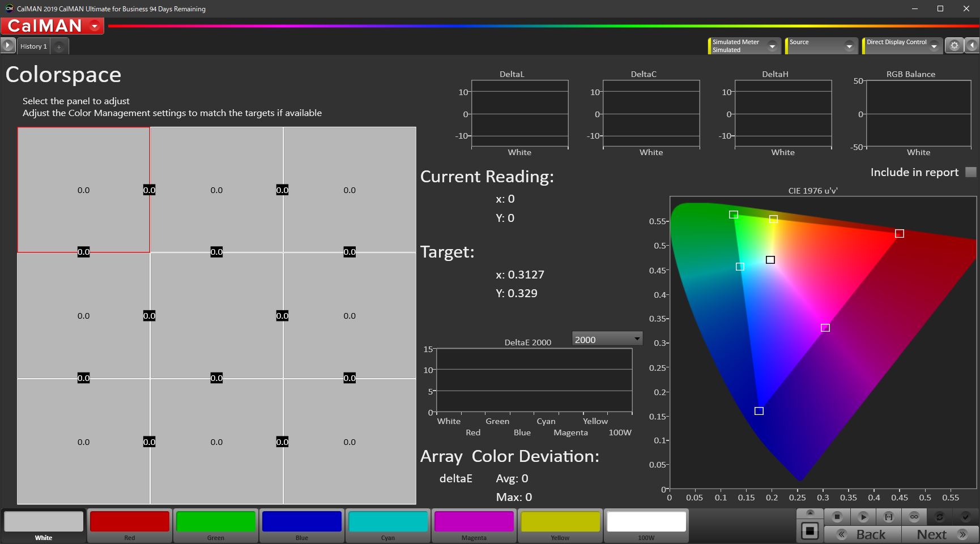This screenshot has height=544, width=980.
Task: Click the infinity continuous read icon
Action: click(x=914, y=516)
